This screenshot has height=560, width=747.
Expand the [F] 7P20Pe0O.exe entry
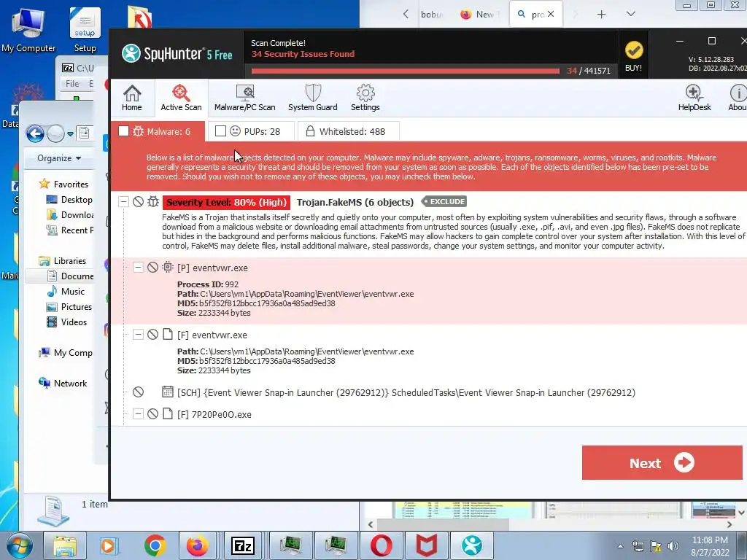138,414
